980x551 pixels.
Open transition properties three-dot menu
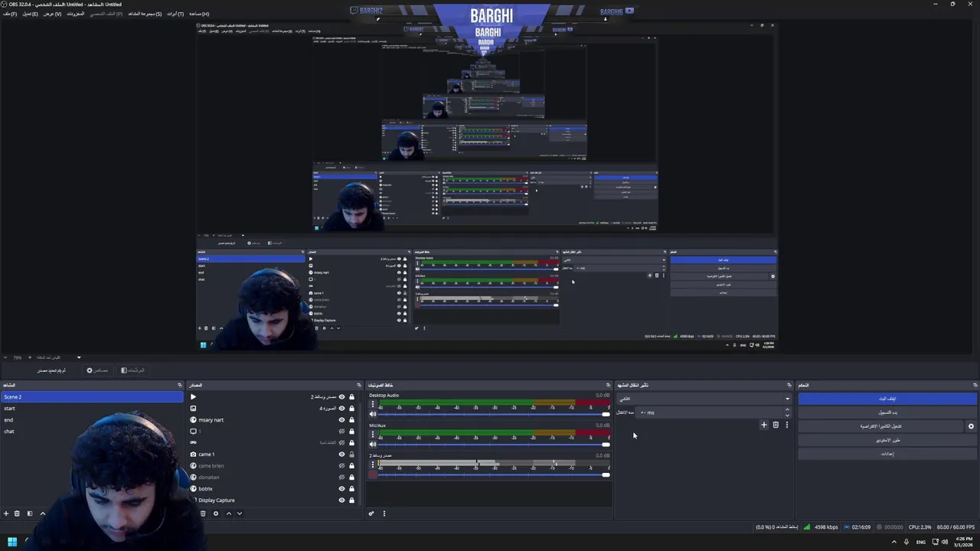pos(786,425)
